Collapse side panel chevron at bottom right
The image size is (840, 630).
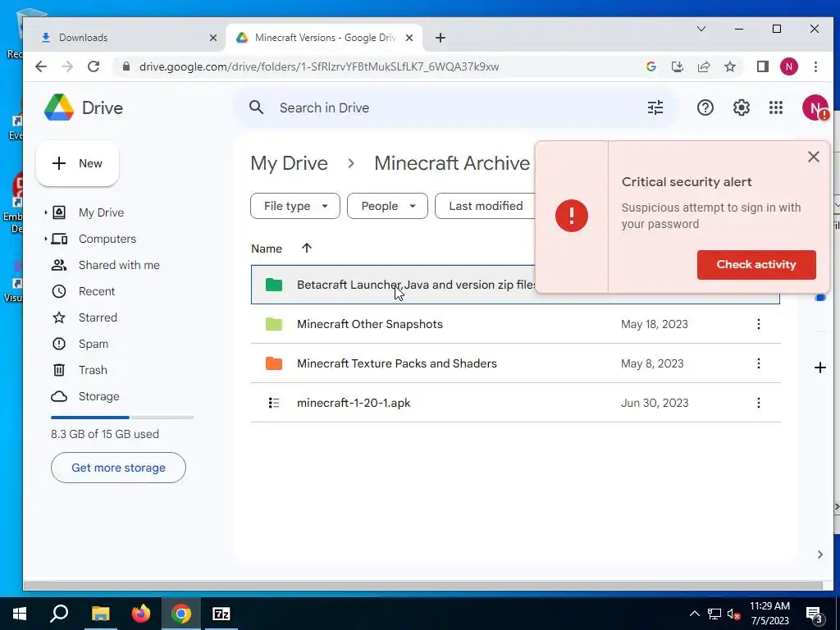(819, 555)
